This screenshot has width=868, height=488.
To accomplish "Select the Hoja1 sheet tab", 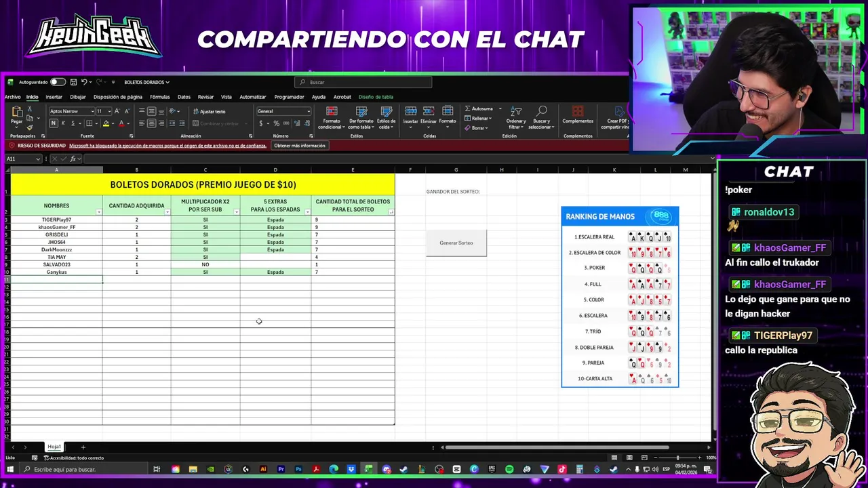I will click(x=54, y=447).
